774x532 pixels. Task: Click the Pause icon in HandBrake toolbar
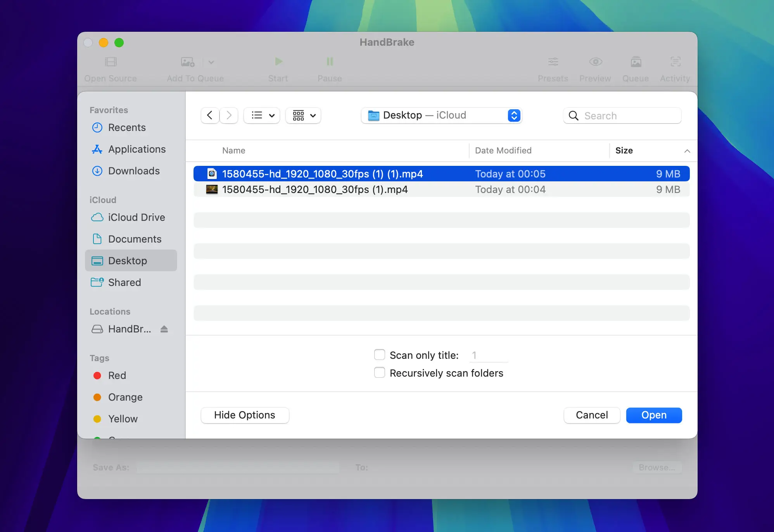pyautogui.click(x=330, y=62)
